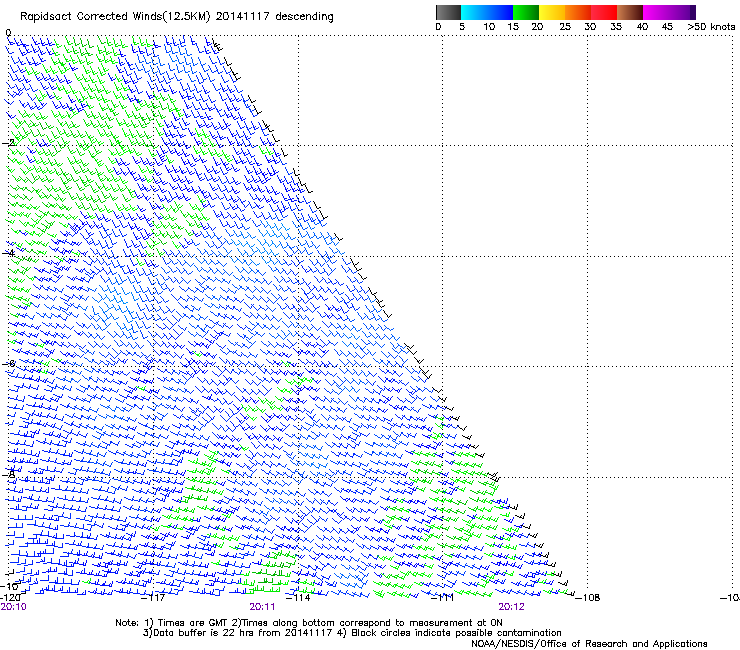The width and height of the screenshot is (740, 650).
Task: Click note 'Data buffer is 22 hrs'
Action: click(x=203, y=633)
